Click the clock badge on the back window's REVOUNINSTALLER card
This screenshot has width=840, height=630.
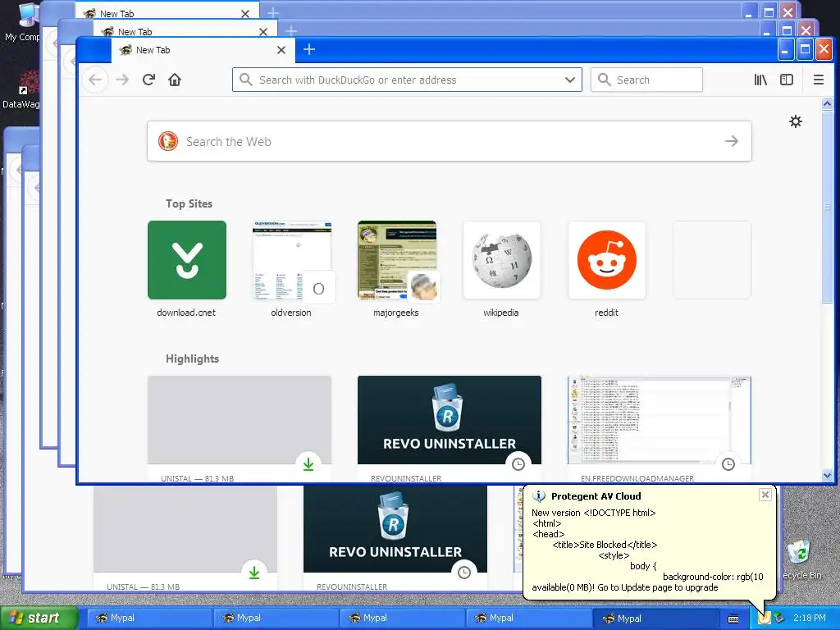pos(464,573)
